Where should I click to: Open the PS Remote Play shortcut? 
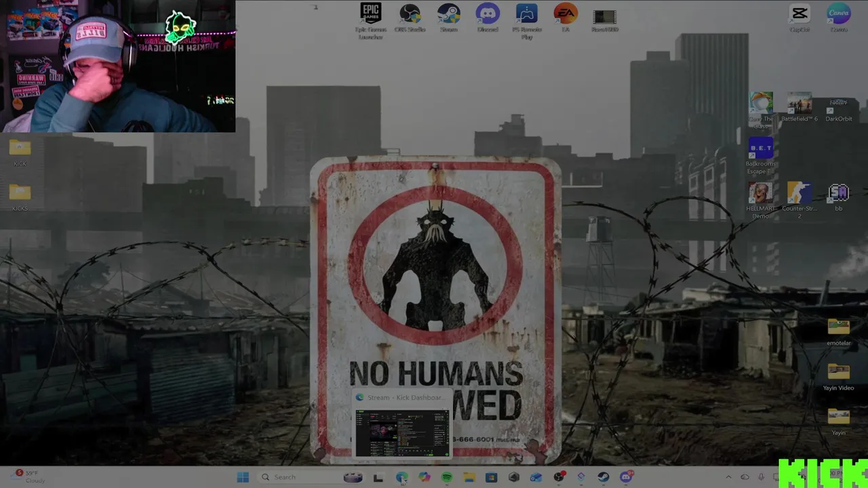[526, 21]
